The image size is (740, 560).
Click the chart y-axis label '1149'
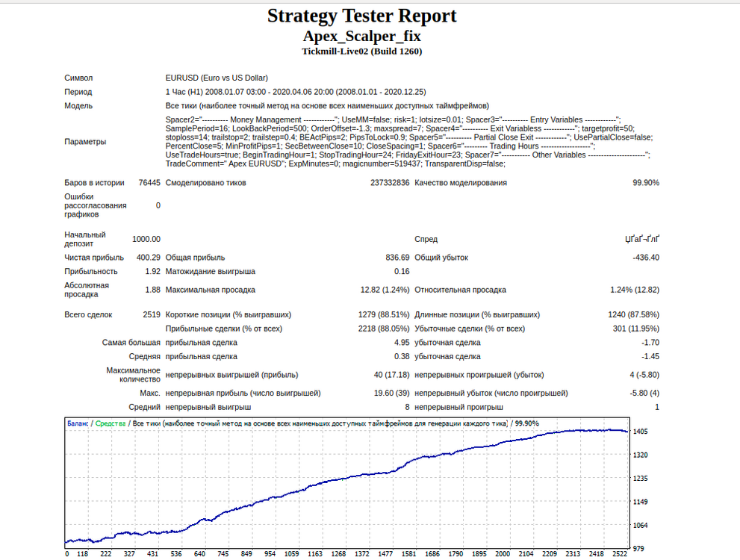click(641, 502)
